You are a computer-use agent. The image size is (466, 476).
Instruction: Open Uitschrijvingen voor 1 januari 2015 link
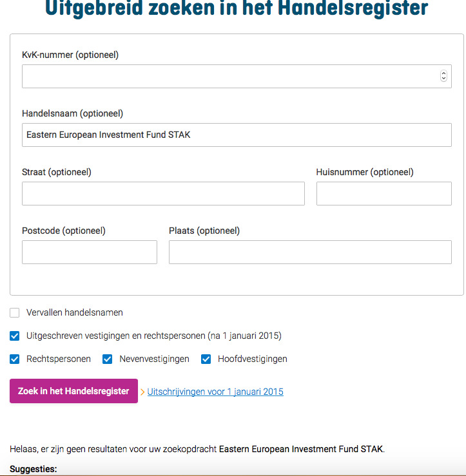tap(215, 392)
